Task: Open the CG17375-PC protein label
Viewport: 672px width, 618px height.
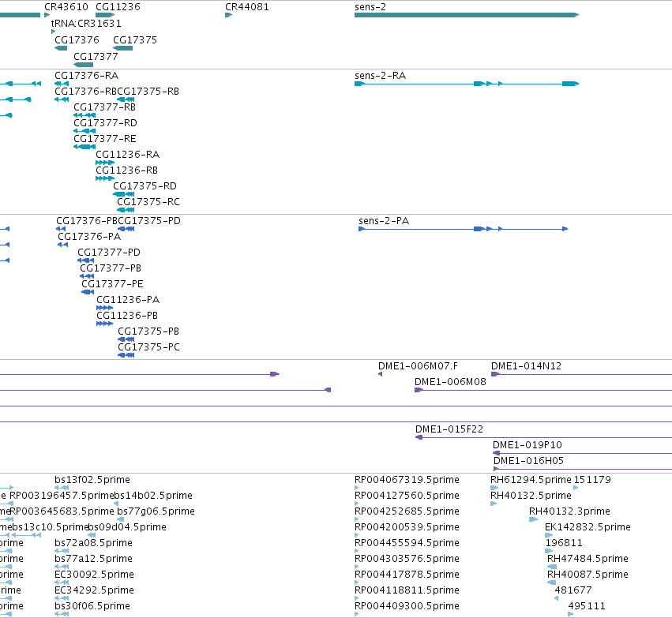Action: [x=148, y=347]
